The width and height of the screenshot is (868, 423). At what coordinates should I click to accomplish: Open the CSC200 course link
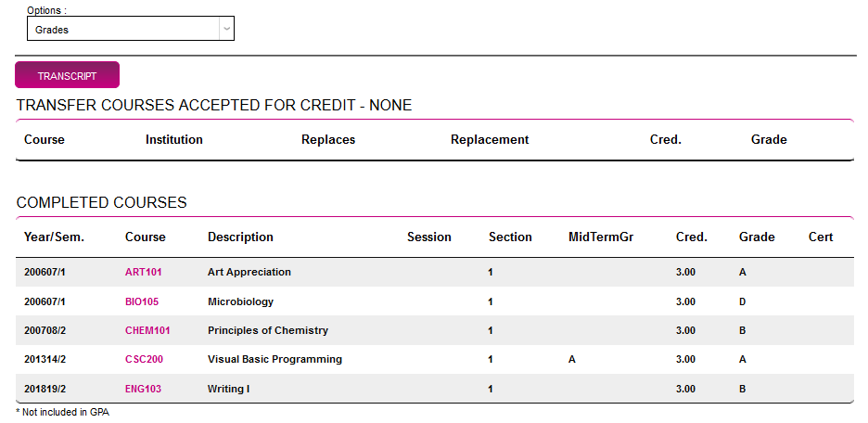(x=145, y=359)
